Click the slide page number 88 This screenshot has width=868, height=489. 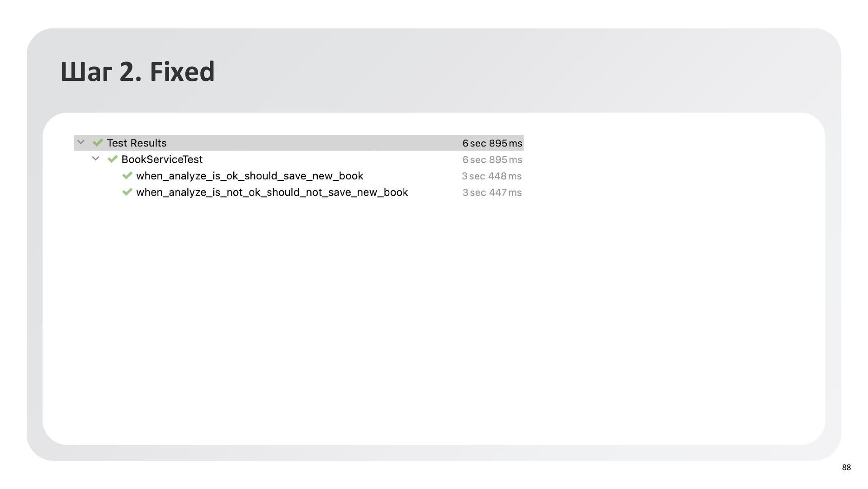click(x=846, y=467)
